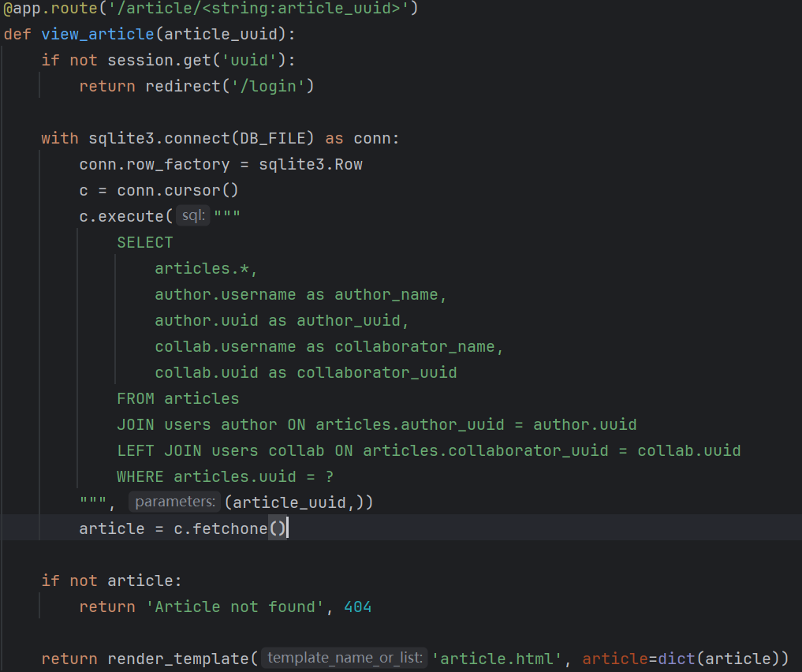The image size is (802, 672).
Task: Click the "sql:" inlay hint
Action: click(192, 216)
